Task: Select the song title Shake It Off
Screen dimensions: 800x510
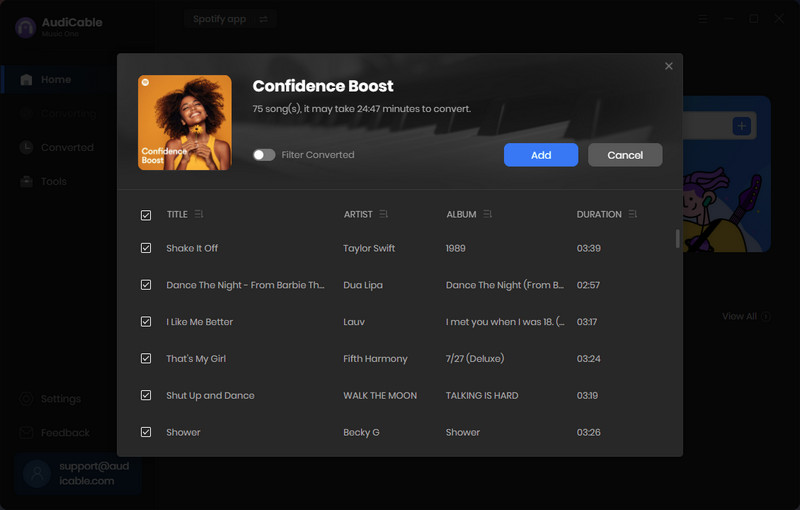Action: coord(192,248)
